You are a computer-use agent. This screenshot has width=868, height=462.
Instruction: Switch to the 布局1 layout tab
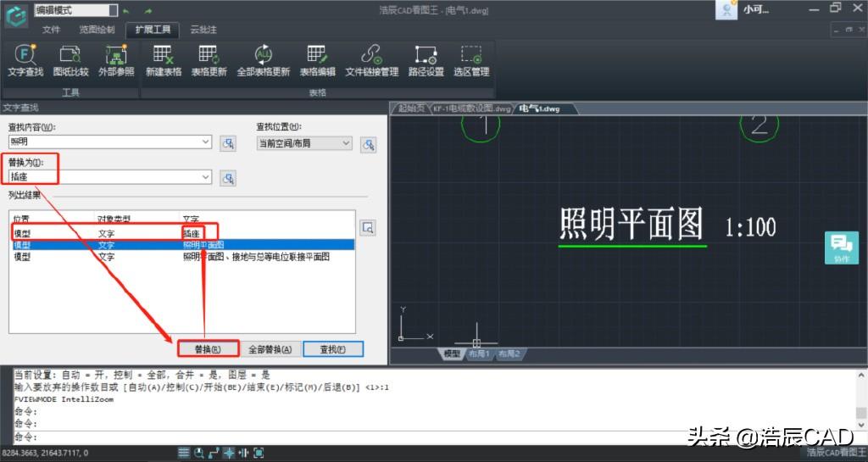tap(480, 353)
